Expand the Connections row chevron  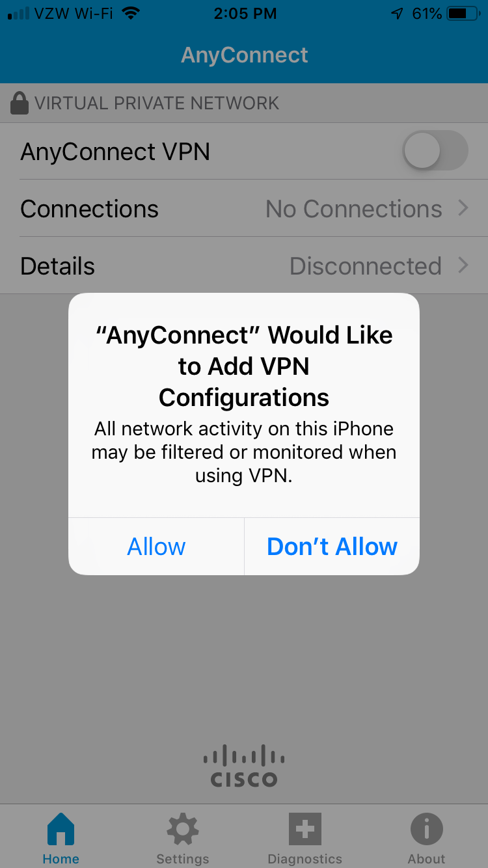point(463,208)
